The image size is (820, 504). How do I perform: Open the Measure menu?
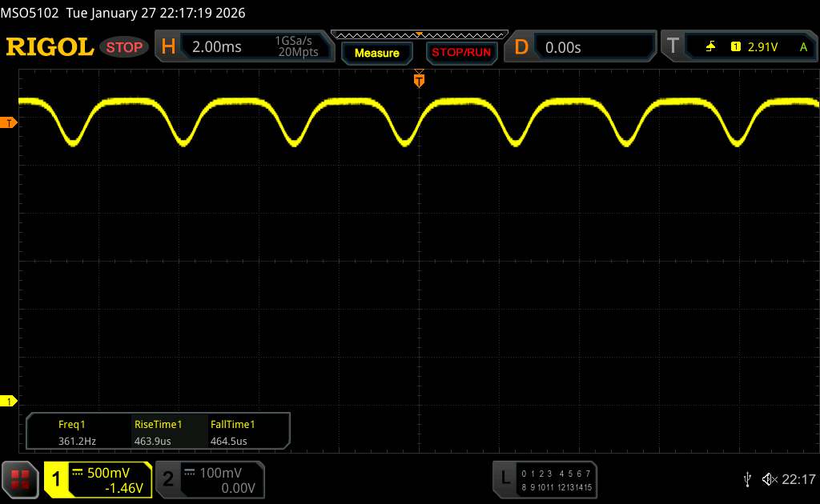[376, 53]
